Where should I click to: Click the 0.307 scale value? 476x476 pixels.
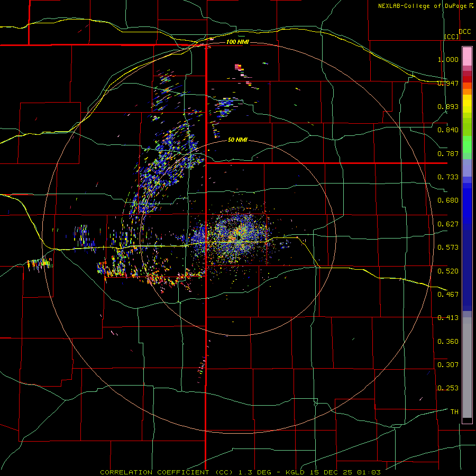tap(448, 364)
